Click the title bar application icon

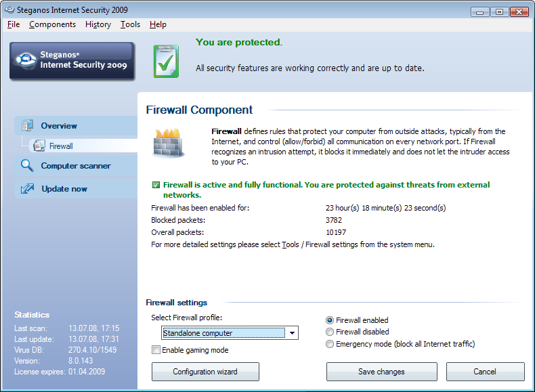pos(9,10)
